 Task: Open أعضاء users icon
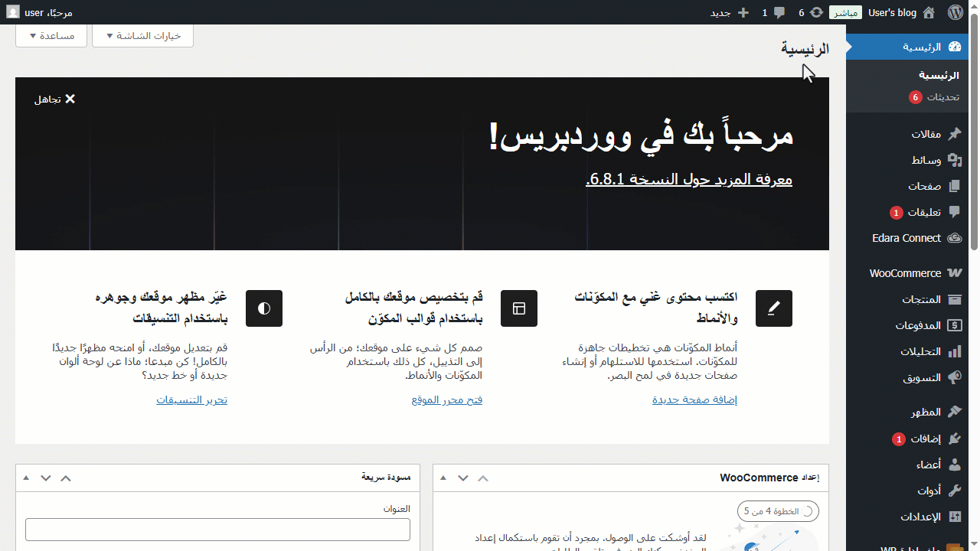pos(954,465)
